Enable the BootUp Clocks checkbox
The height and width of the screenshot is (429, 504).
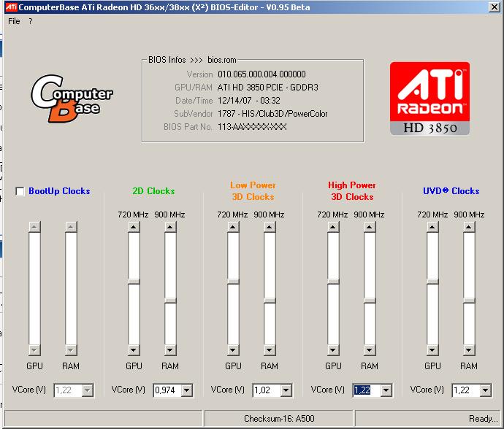coord(20,191)
